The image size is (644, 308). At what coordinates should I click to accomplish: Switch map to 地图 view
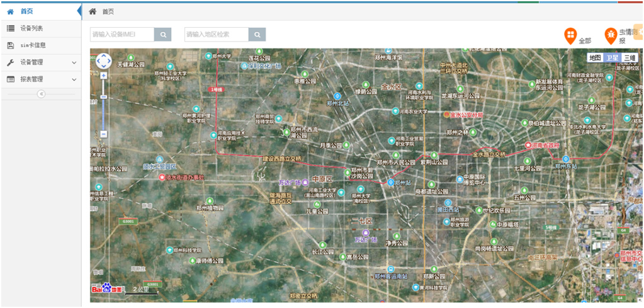pos(595,58)
